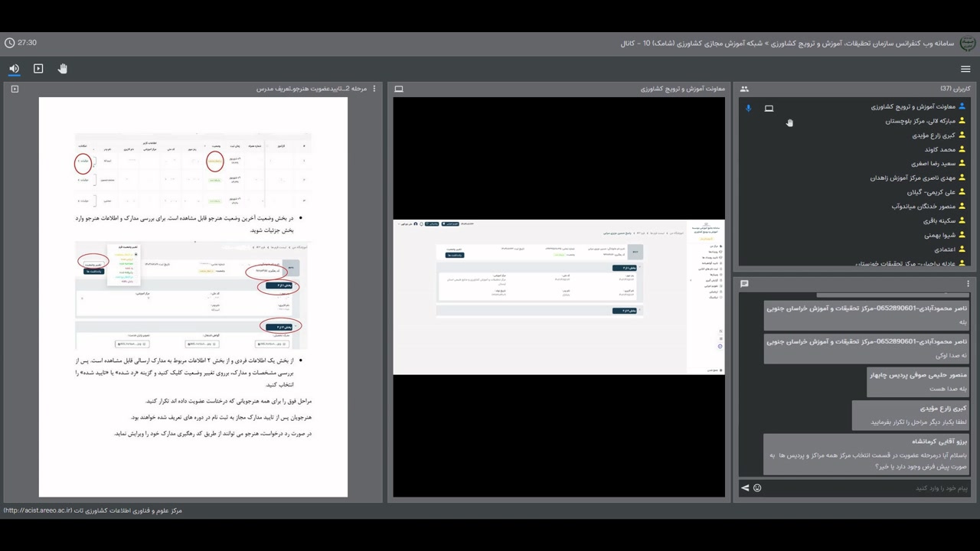Select user علی کریمی- گیلان

tap(932, 192)
